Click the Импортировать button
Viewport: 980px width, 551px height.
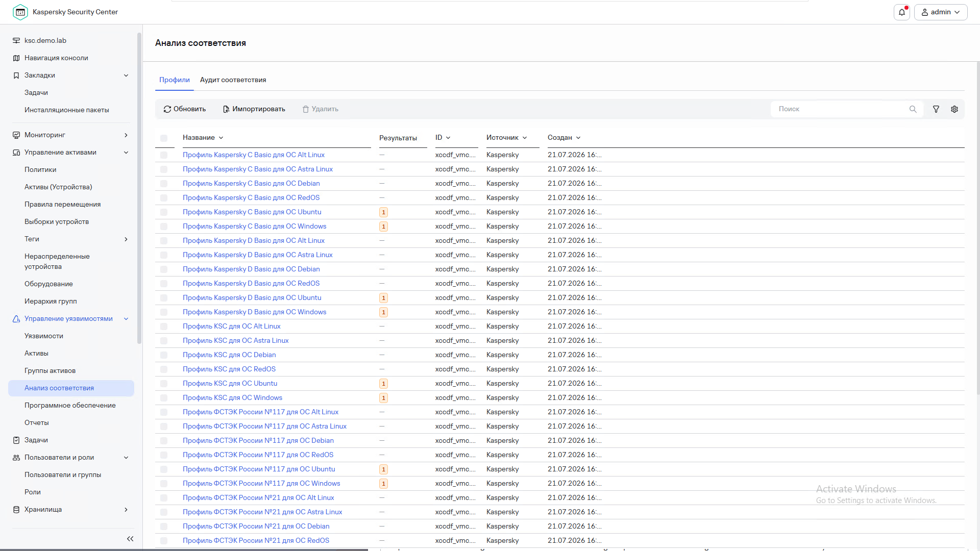click(x=254, y=109)
